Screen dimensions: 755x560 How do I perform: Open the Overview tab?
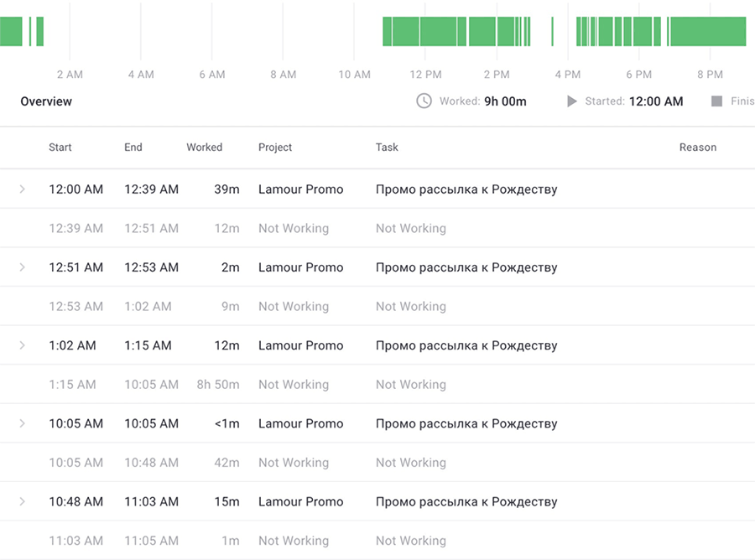coord(46,101)
